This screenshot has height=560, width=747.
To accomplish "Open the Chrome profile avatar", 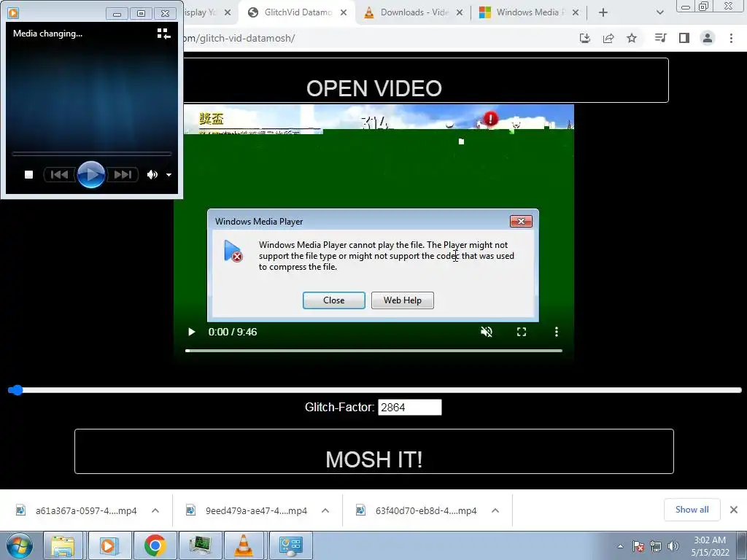I will click(x=708, y=38).
